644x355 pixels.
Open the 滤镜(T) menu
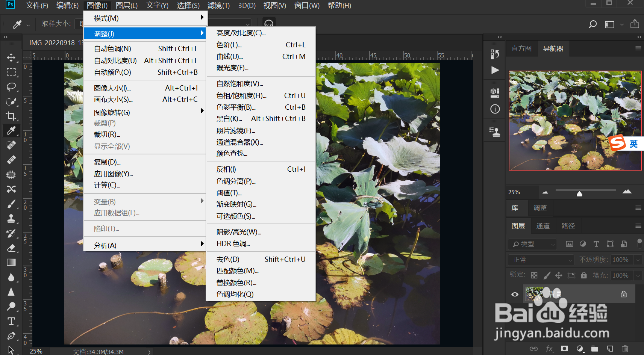pos(218,6)
